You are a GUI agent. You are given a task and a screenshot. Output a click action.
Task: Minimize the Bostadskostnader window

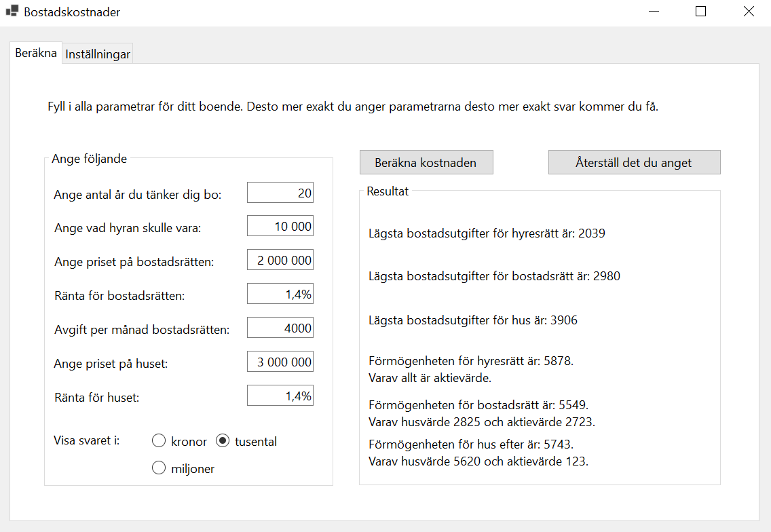click(654, 12)
